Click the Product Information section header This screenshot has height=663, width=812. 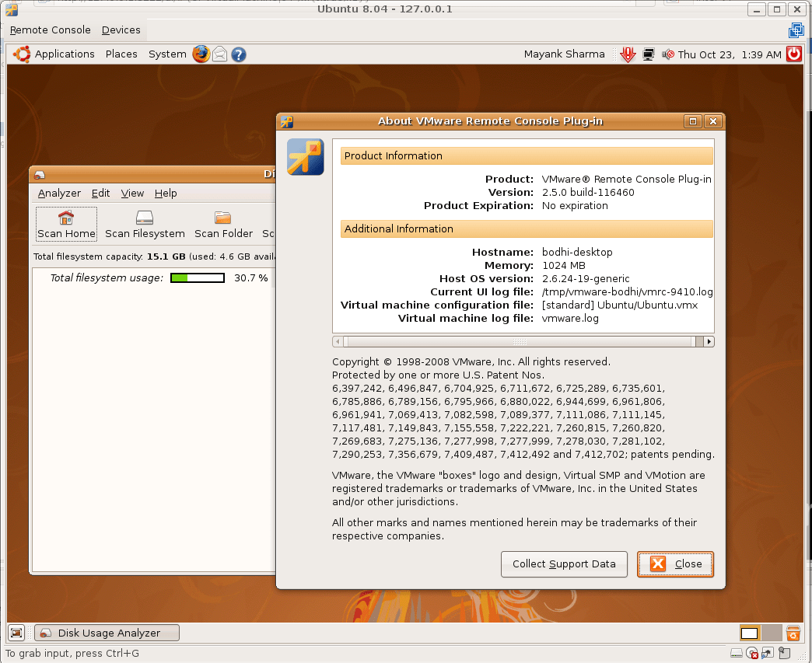[527, 155]
